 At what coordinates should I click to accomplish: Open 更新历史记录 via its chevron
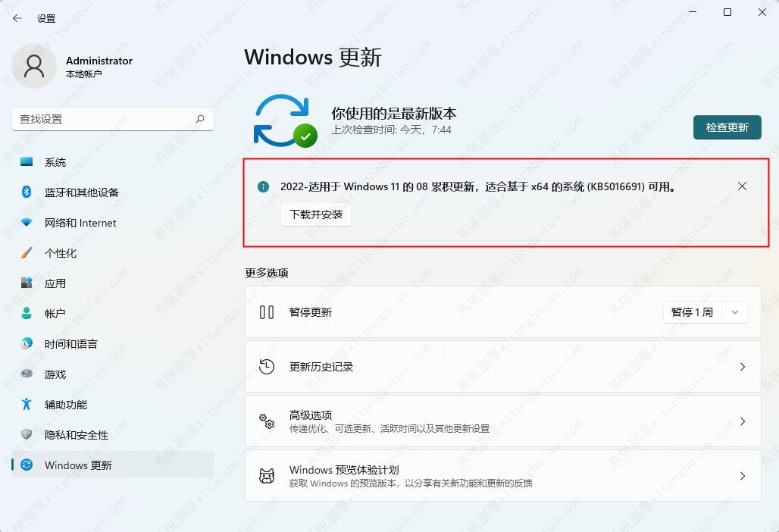(x=742, y=366)
